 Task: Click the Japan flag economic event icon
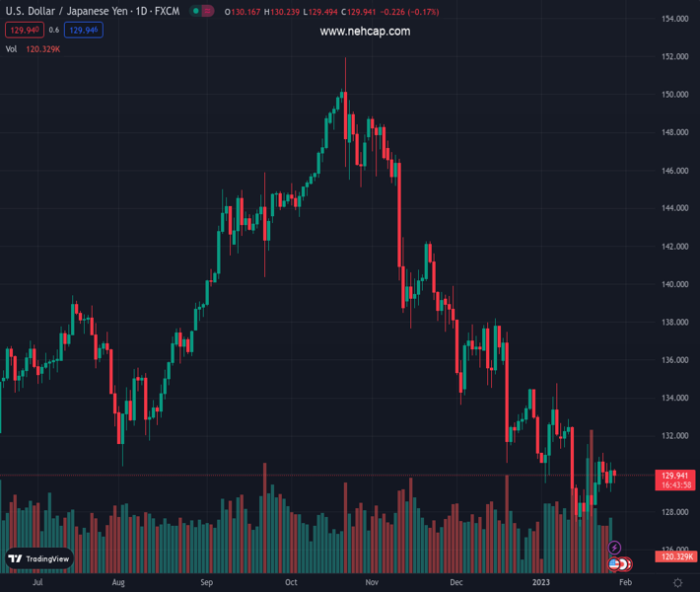pyautogui.click(x=625, y=563)
